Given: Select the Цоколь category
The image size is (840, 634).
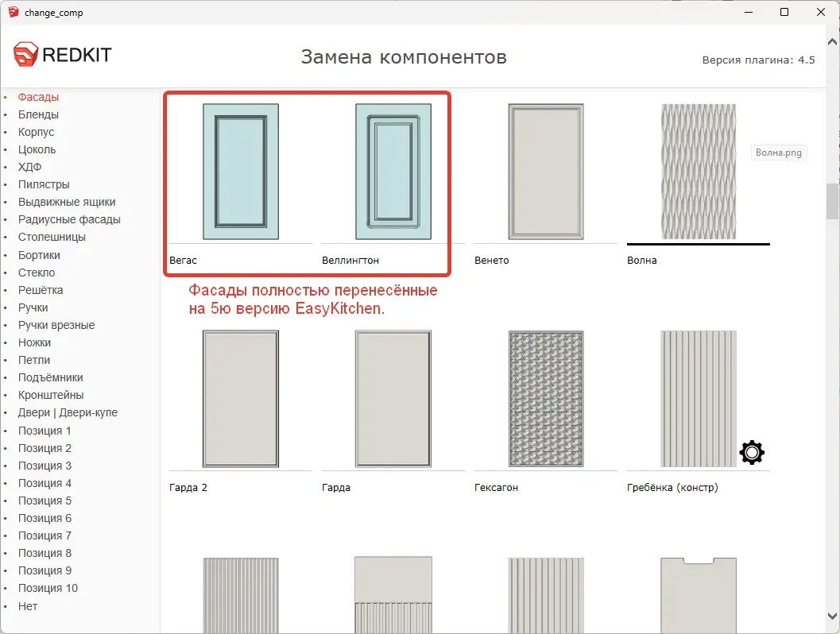Looking at the screenshot, I should (x=37, y=149).
